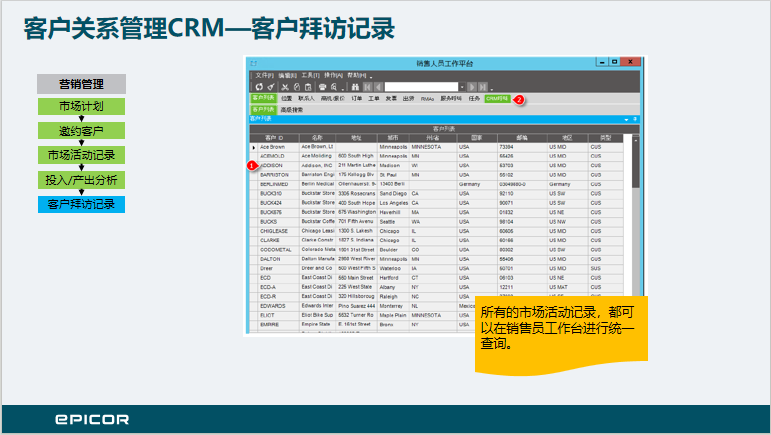Open the 帮助 menu
This screenshot has width=771, height=435.
pos(356,76)
